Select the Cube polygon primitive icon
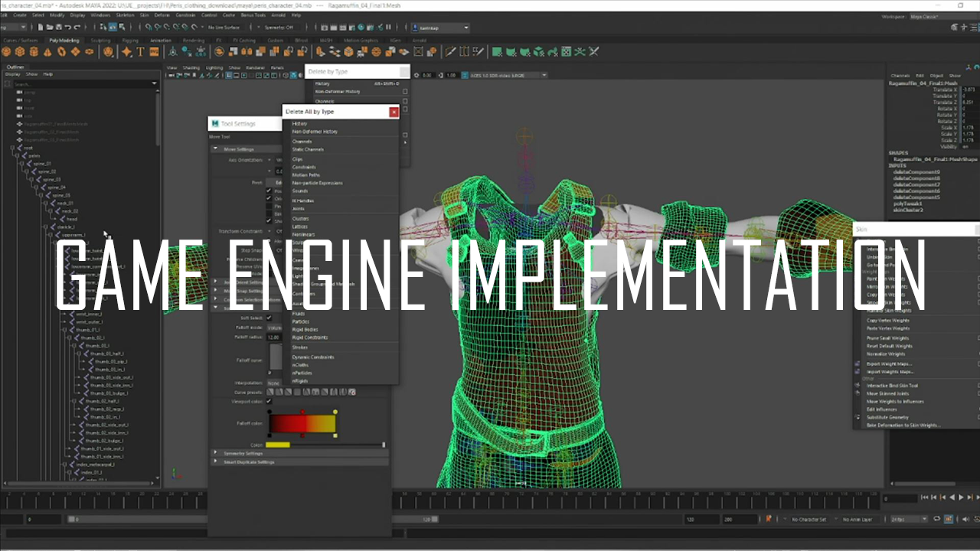Image resolution: width=980 pixels, height=551 pixels. click(19, 51)
